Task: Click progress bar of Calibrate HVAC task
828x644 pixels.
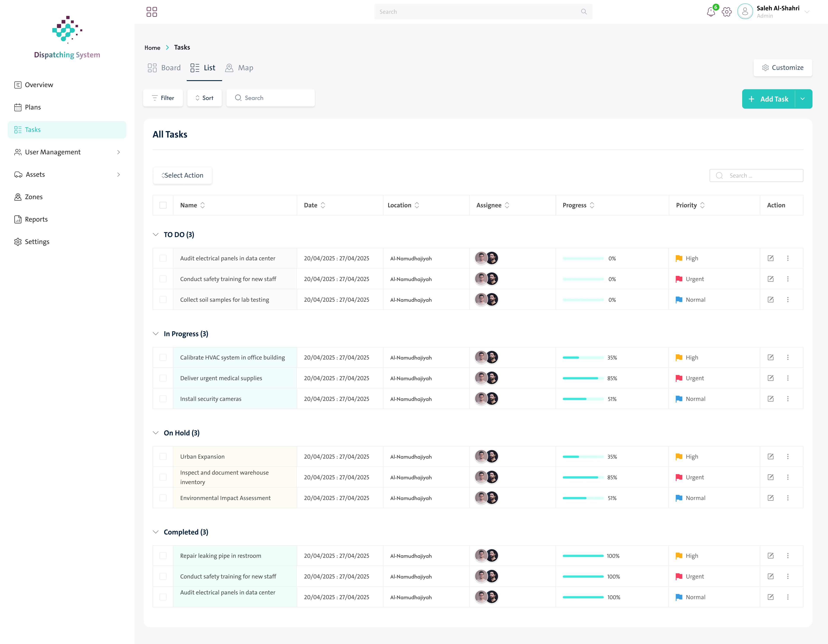Action: 583,357
